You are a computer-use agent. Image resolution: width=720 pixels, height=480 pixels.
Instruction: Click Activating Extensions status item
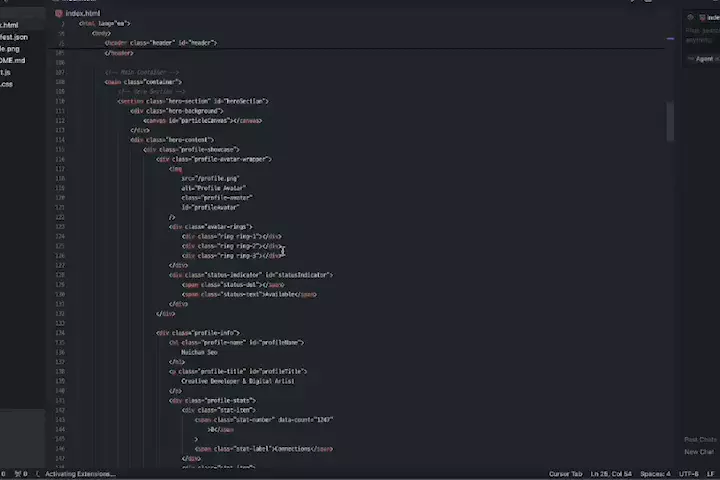pyautogui.click(x=80, y=474)
